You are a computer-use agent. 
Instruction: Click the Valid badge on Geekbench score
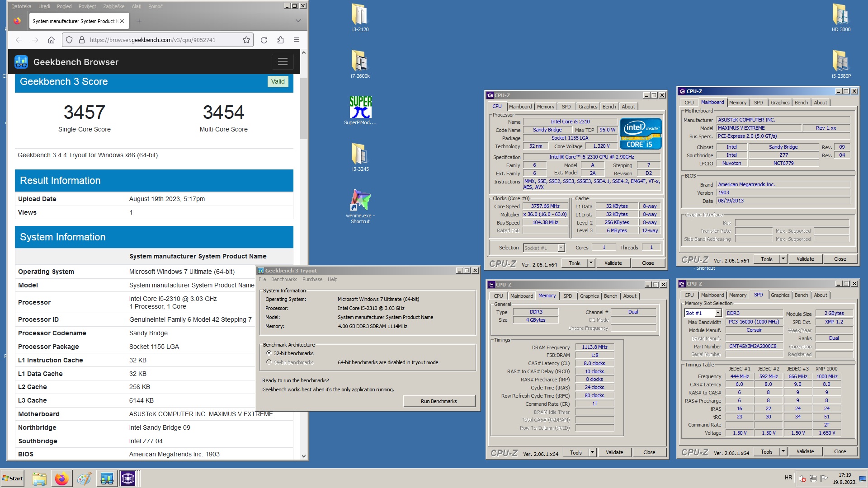pyautogui.click(x=278, y=81)
